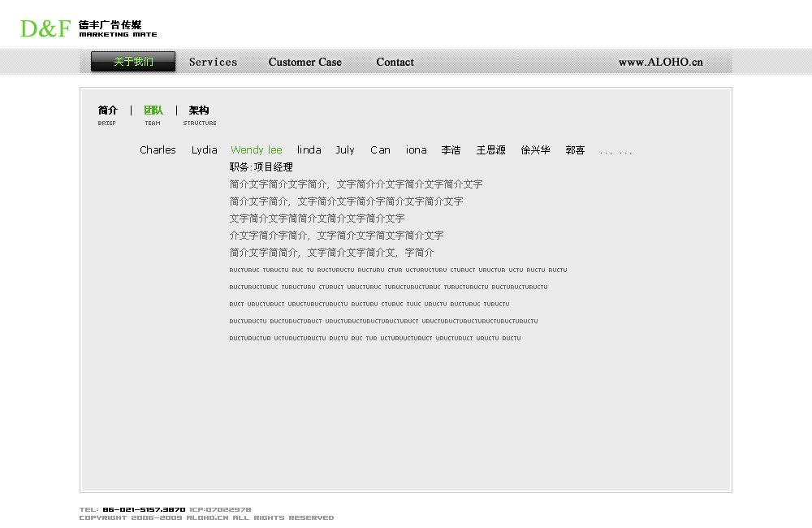
Task: Open the Services menu item
Action: [x=213, y=63]
